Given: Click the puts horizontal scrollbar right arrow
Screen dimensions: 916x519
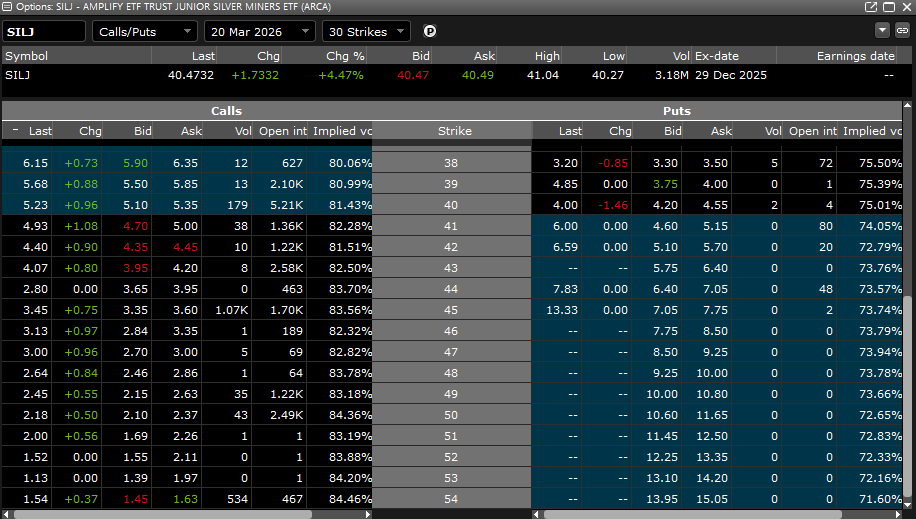Looking at the screenshot, I should pyautogui.click(x=898, y=514).
